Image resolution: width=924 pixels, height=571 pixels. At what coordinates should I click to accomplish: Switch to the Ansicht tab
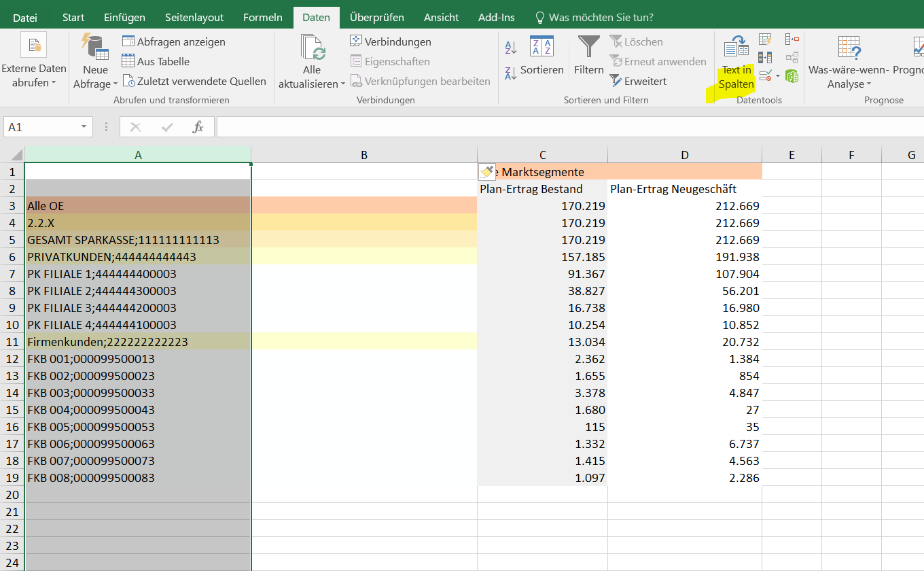point(442,18)
